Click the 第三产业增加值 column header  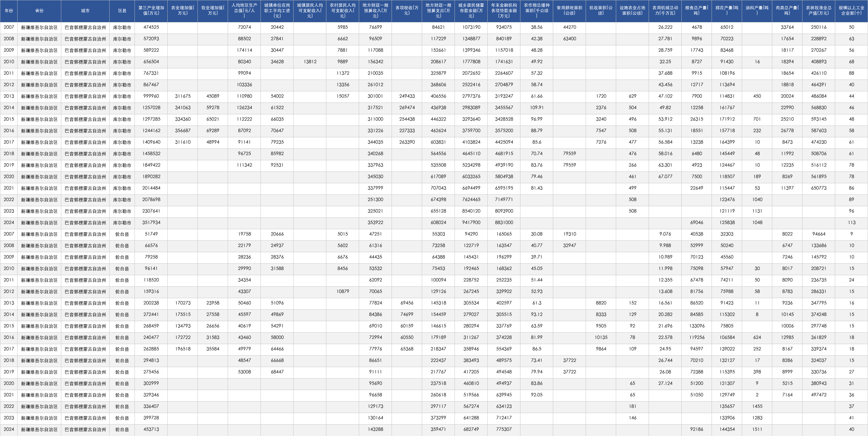tap(151, 11)
